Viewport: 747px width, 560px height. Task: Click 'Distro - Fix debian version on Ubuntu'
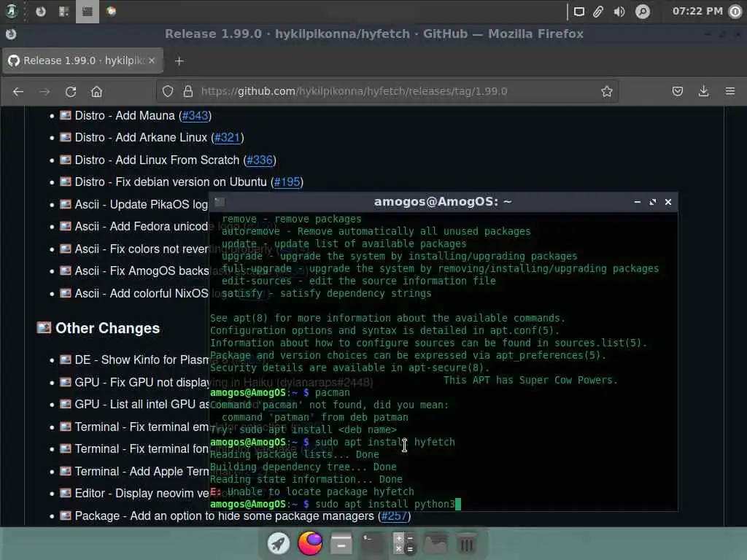171,182
